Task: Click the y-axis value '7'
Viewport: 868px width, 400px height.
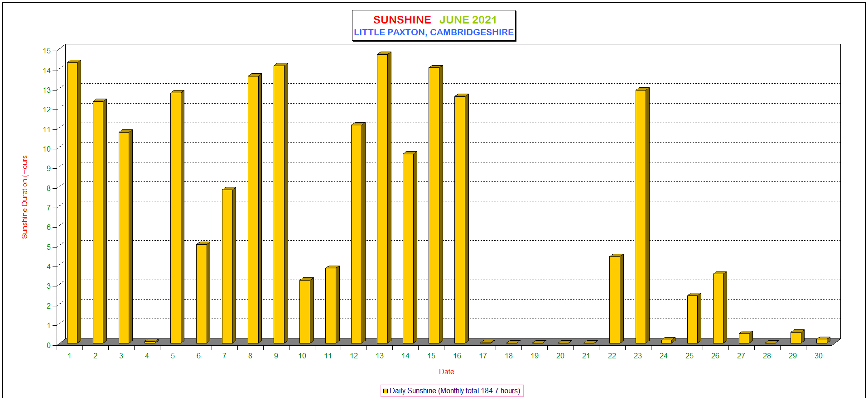Action: tap(49, 208)
